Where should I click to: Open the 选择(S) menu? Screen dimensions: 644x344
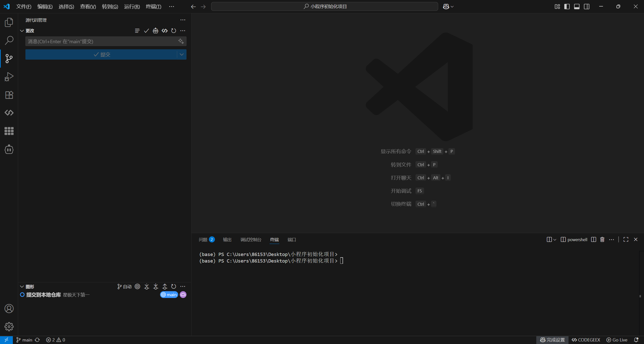(66, 7)
